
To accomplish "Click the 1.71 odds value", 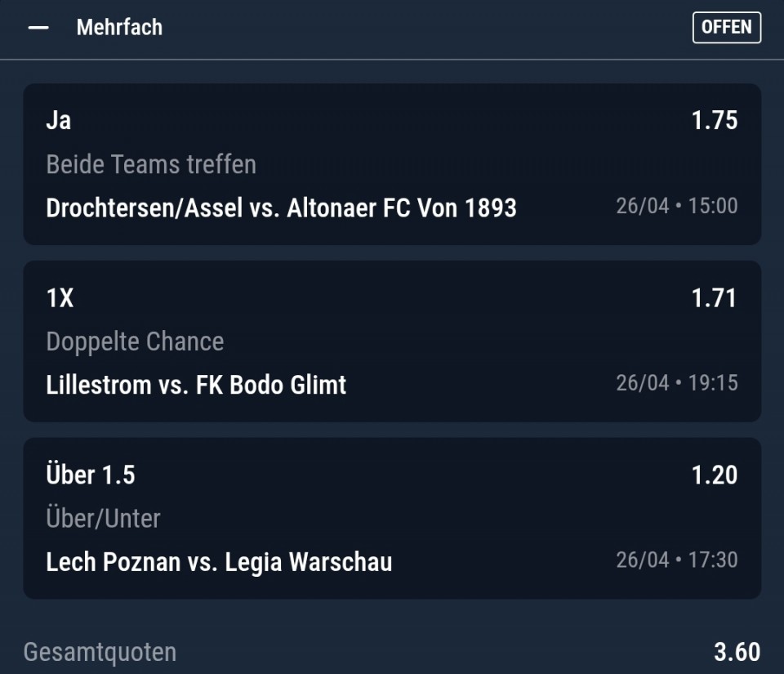I will click(x=714, y=297).
